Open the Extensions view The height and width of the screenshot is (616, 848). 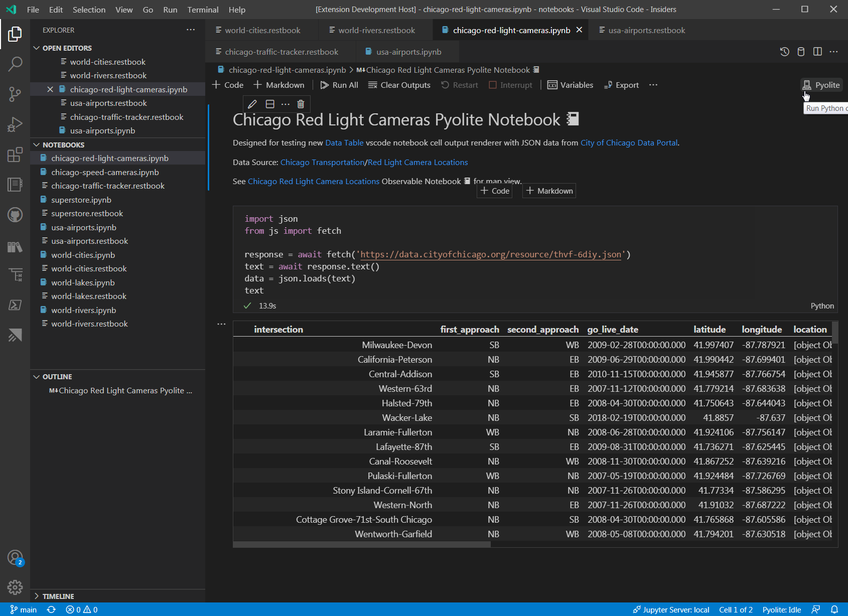15,155
